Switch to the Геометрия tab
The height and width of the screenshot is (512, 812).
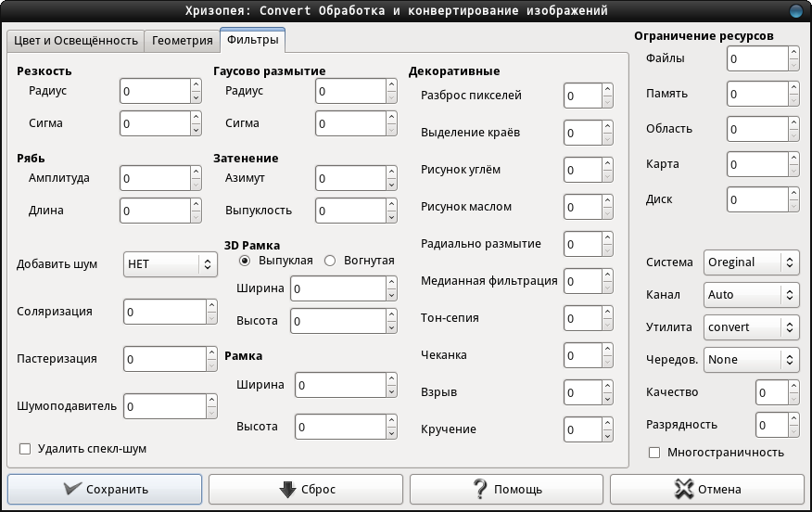pyautogui.click(x=183, y=41)
